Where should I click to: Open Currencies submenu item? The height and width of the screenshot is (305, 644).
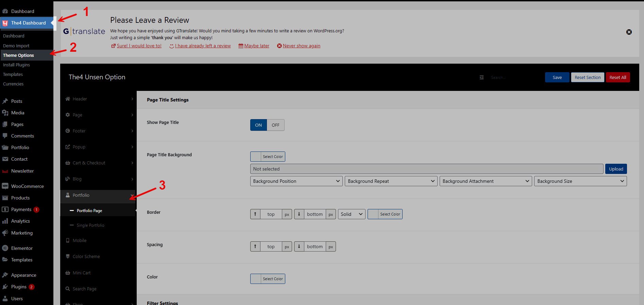point(13,84)
